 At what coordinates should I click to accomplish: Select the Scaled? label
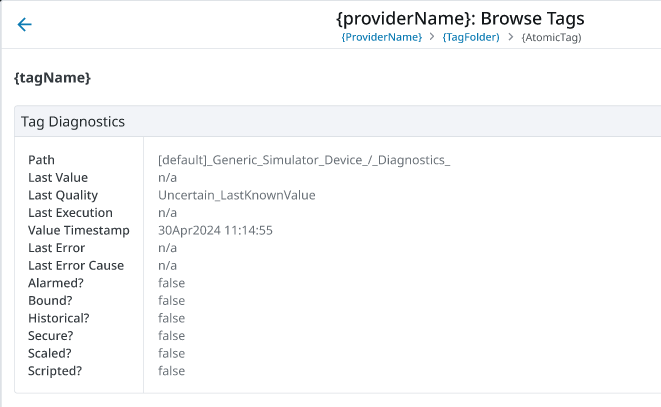[x=50, y=353]
